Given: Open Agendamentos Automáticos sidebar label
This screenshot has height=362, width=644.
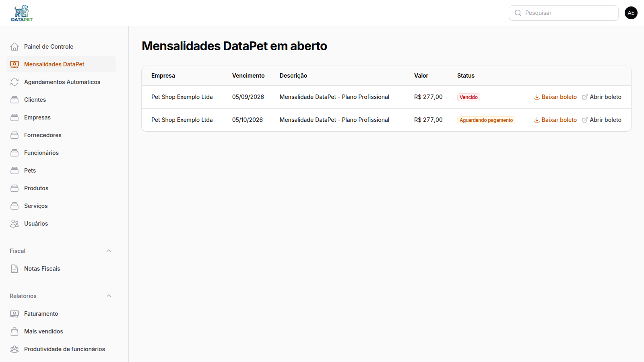Looking at the screenshot, I should (x=62, y=82).
